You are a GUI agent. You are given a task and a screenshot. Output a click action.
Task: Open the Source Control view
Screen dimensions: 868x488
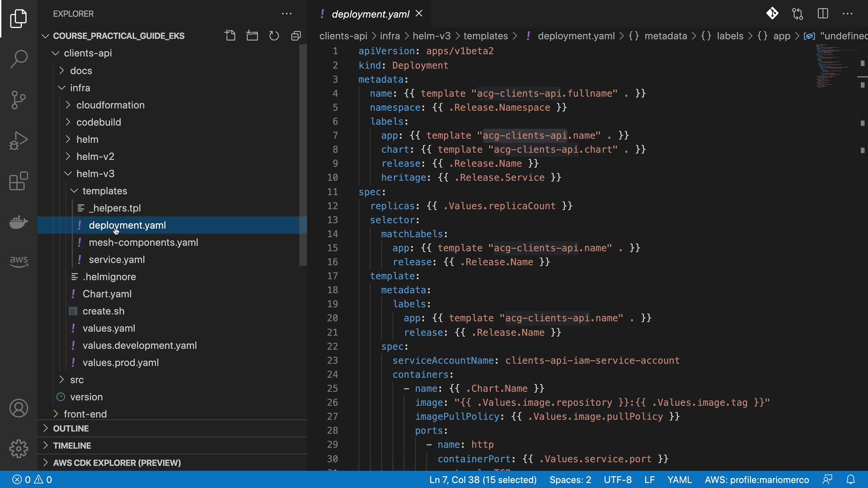[19, 100]
